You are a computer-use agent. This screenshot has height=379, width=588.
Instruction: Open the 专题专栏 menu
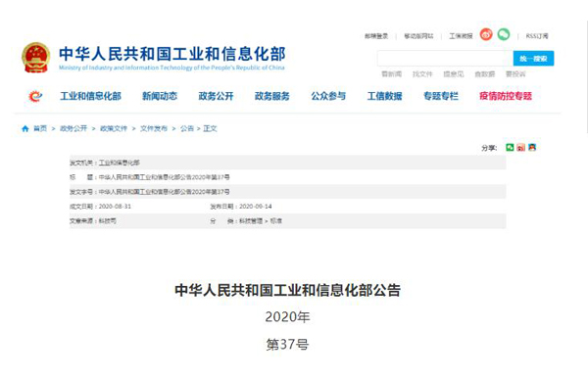click(441, 96)
